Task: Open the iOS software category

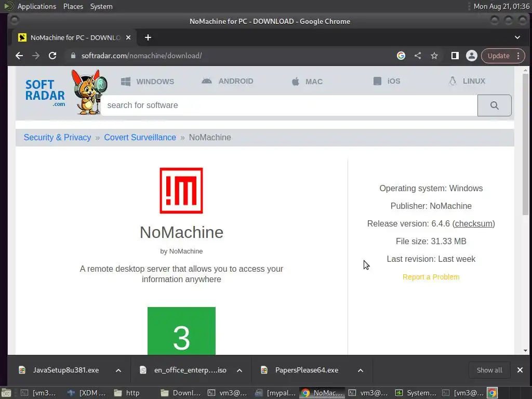Action: (387, 81)
